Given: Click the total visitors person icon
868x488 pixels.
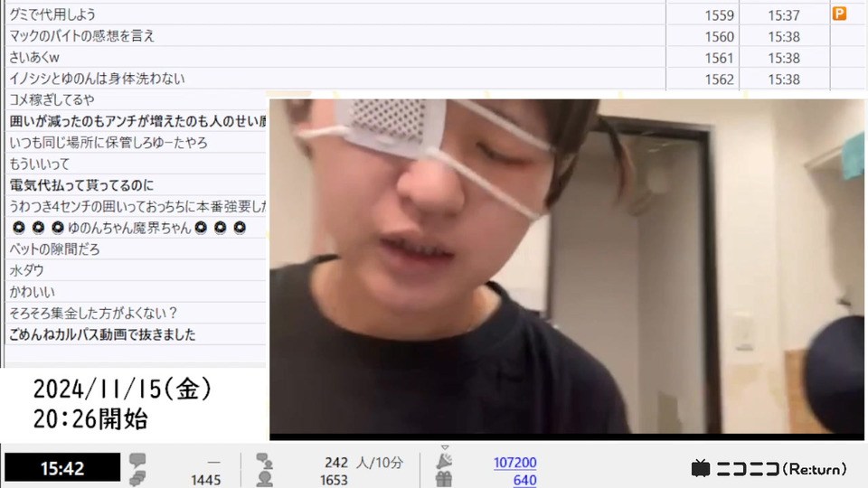Looking at the screenshot, I should coord(265,479).
